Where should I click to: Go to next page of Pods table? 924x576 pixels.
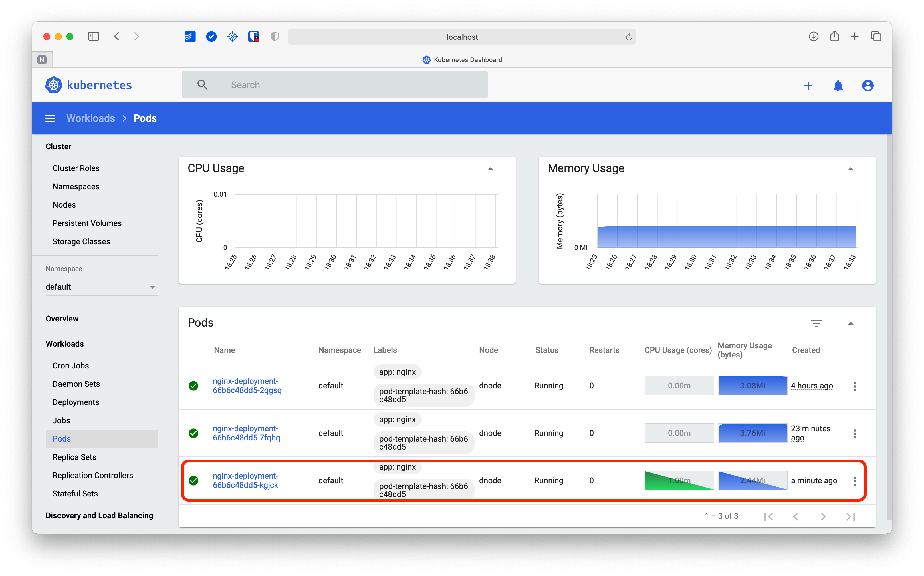coord(823,516)
